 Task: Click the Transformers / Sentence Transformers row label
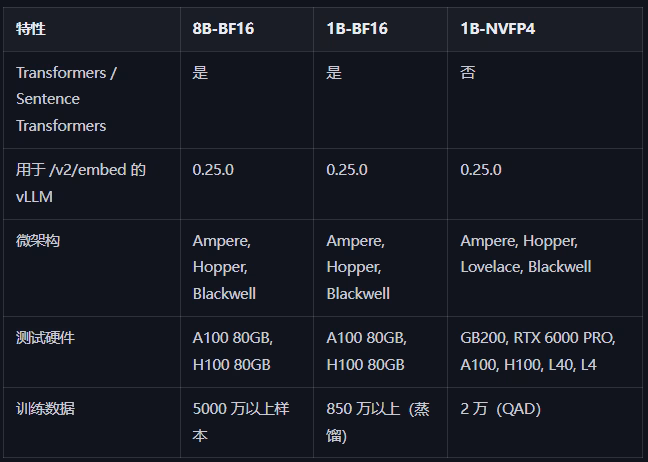click(x=67, y=99)
